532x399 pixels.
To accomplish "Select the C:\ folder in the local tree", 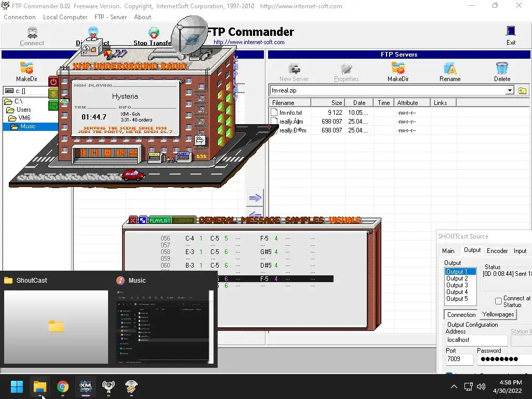I will tap(14, 101).
